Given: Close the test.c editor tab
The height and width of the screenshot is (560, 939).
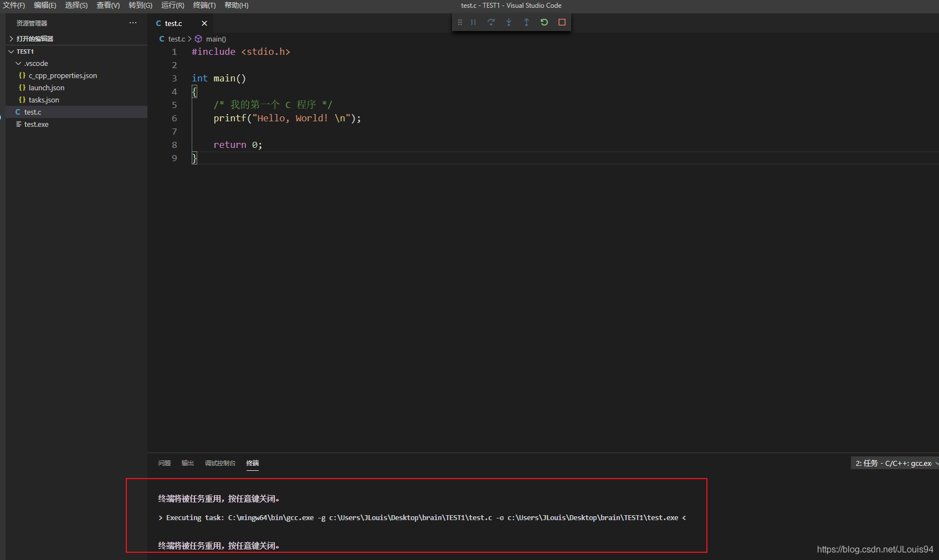Looking at the screenshot, I should click(204, 23).
